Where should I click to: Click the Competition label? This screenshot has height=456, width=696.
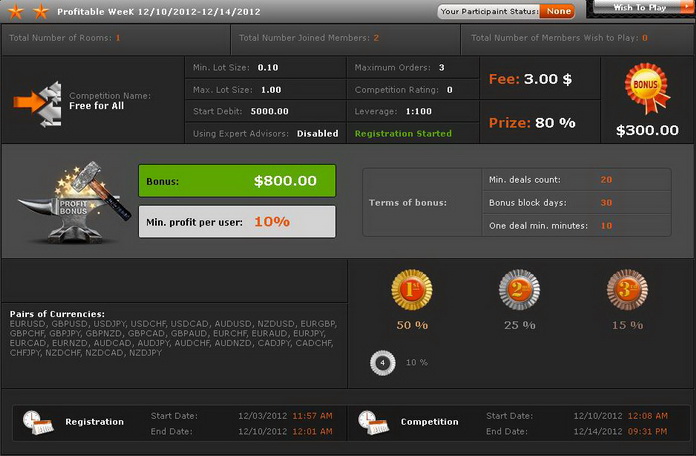click(430, 422)
